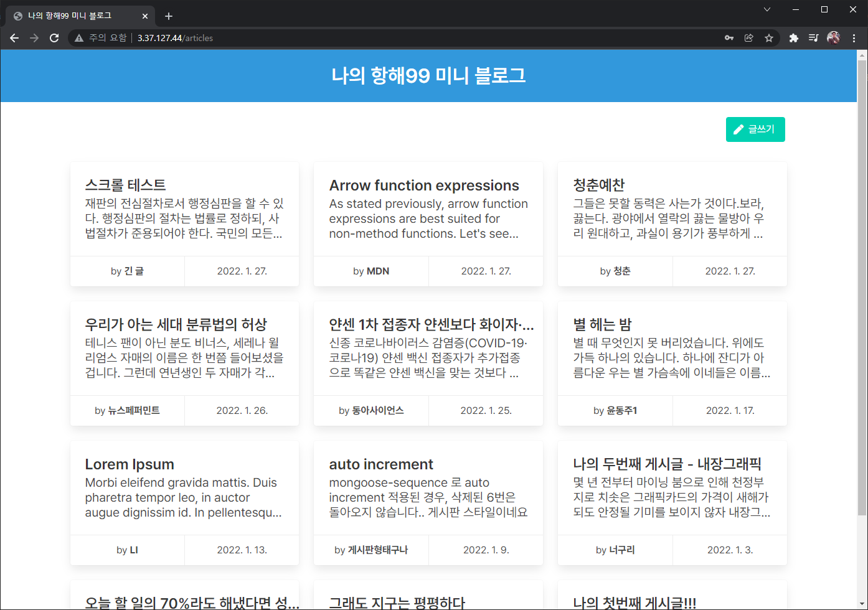The width and height of the screenshot is (868, 610).
Task: Click the date 2022. 1. 25.
Action: click(486, 411)
